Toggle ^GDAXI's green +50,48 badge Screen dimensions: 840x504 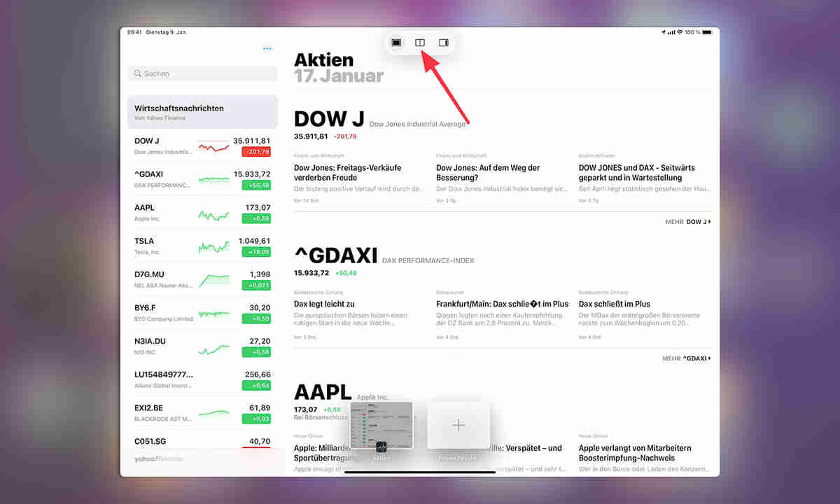click(x=256, y=184)
